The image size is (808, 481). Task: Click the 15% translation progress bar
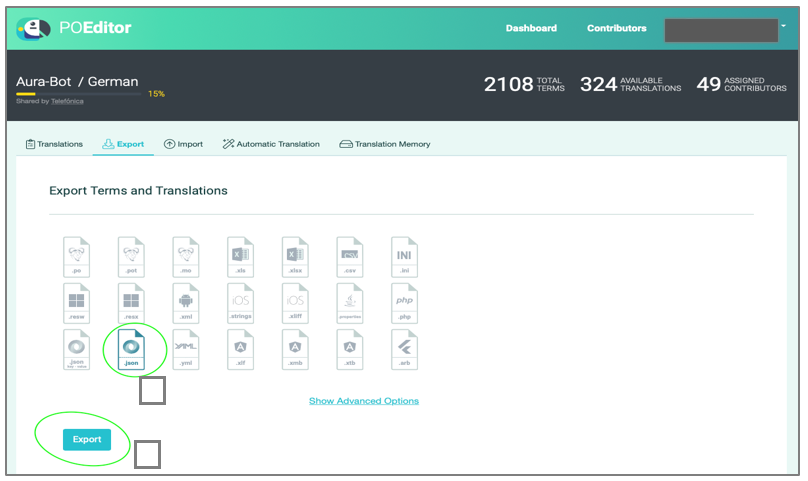(78, 94)
